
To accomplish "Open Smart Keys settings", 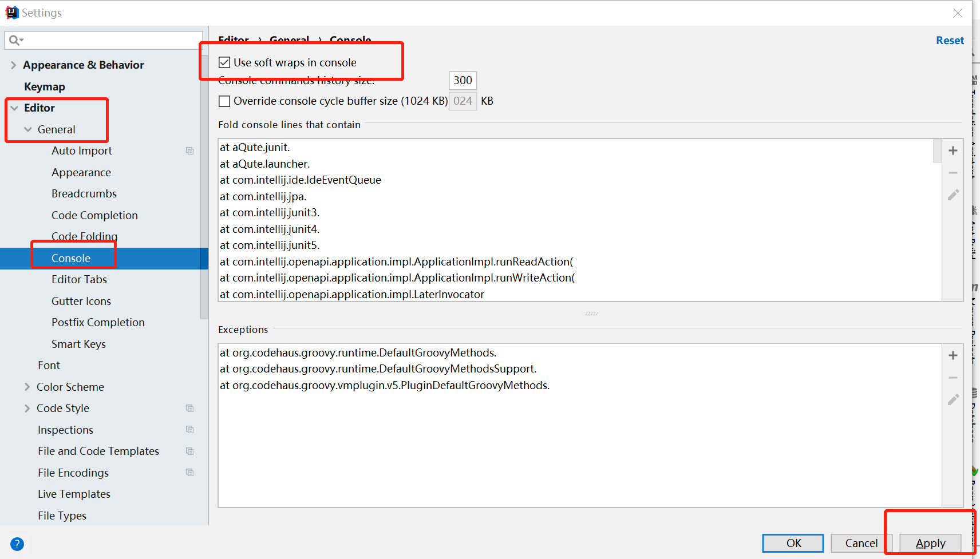I will pos(78,344).
